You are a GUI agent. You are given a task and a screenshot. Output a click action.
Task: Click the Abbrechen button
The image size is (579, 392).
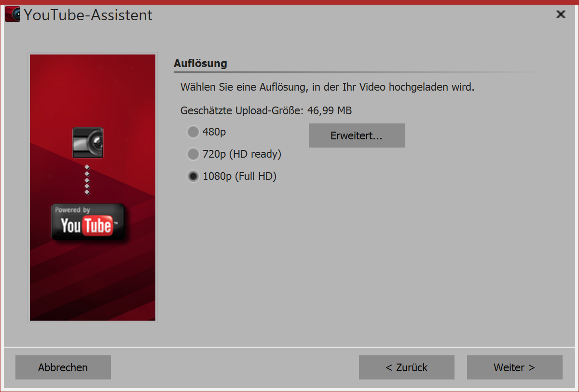[x=63, y=367]
